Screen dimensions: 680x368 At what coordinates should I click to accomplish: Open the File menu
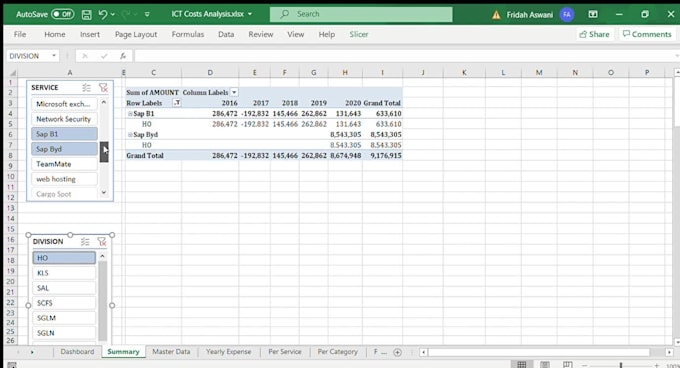click(20, 34)
